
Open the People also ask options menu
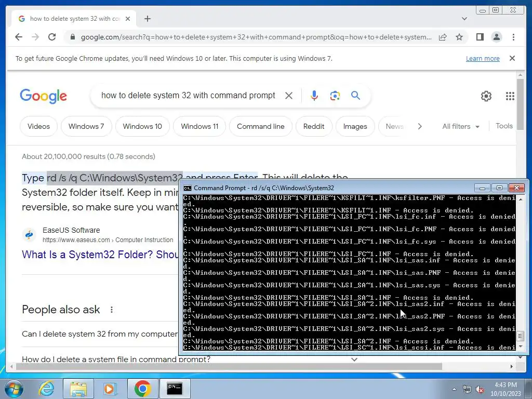coord(112,310)
